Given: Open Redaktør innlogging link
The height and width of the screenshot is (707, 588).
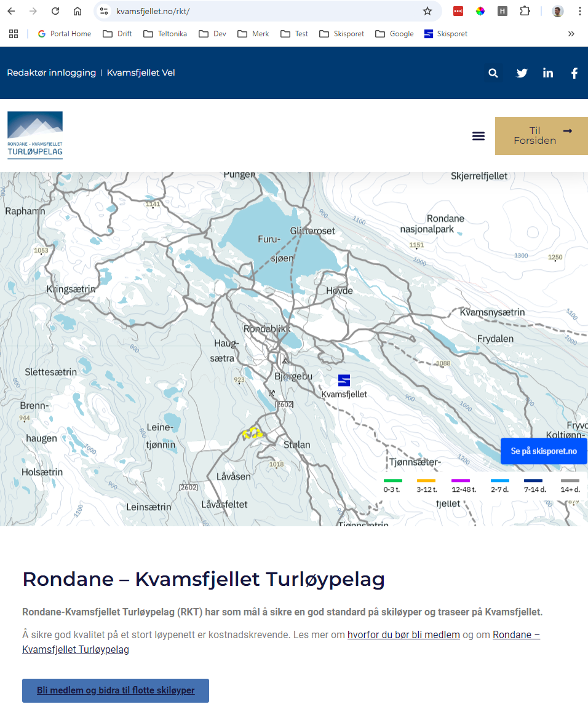Looking at the screenshot, I should pos(52,73).
